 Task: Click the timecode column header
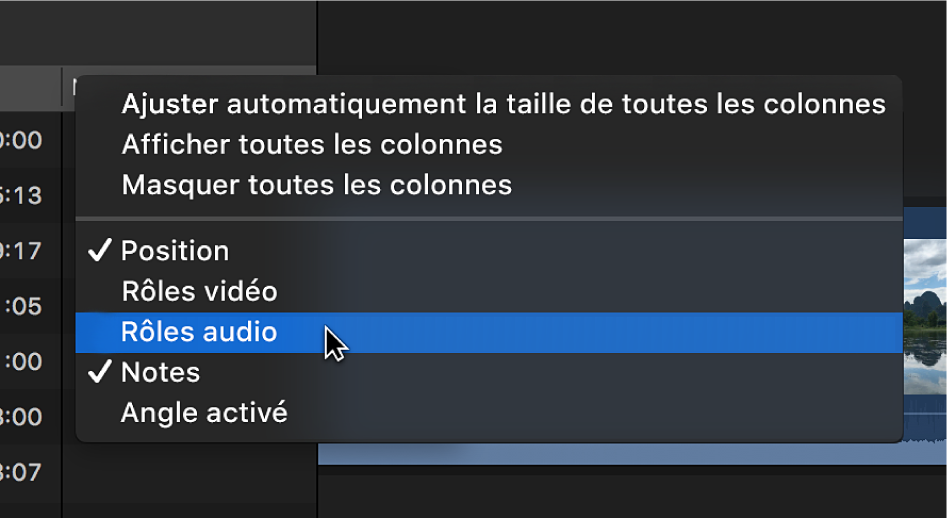(x=30, y=88)
